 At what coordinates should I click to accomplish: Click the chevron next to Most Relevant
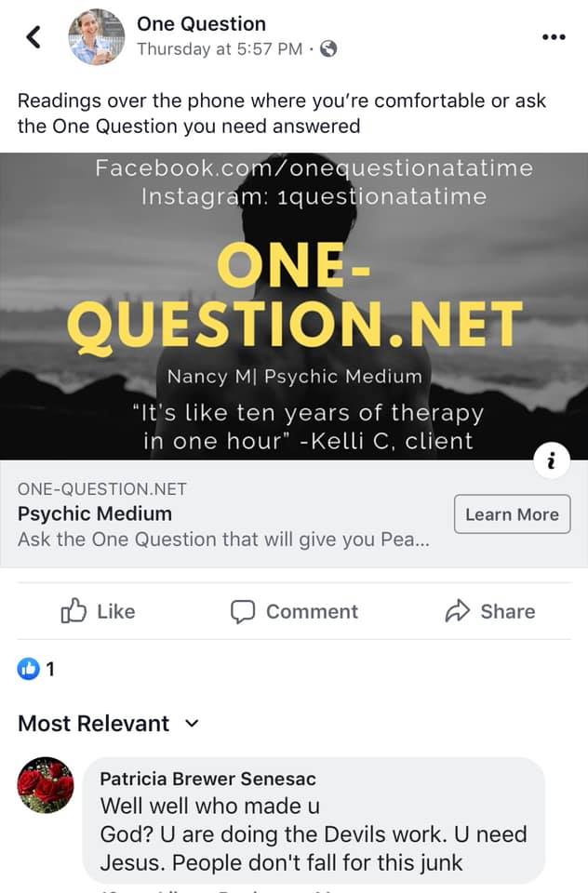(192, 724)
